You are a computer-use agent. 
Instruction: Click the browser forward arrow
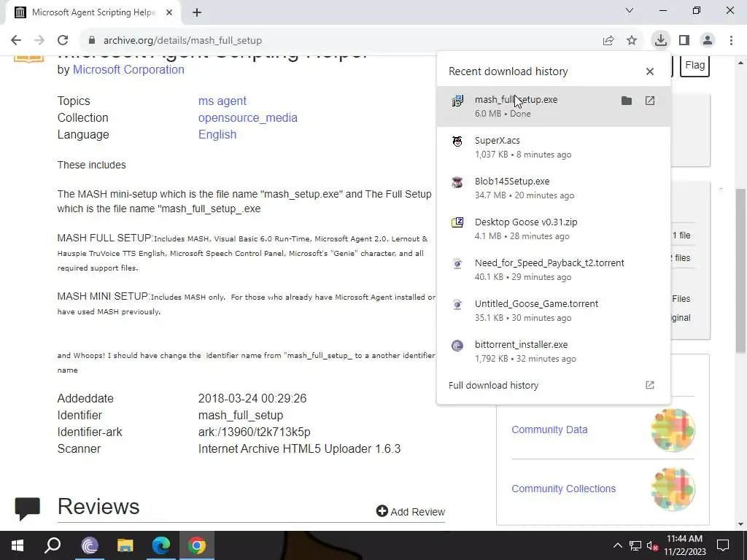(39, 41)
